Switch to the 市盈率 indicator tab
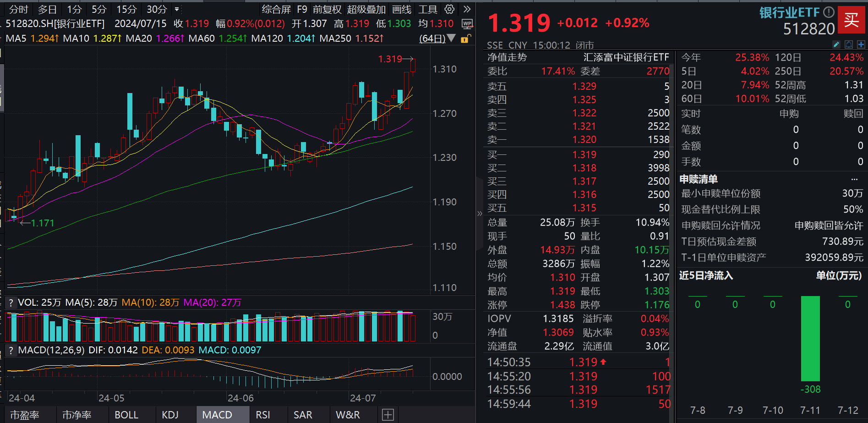The height and width of the screenshot is (423, 868). [25, 415]
